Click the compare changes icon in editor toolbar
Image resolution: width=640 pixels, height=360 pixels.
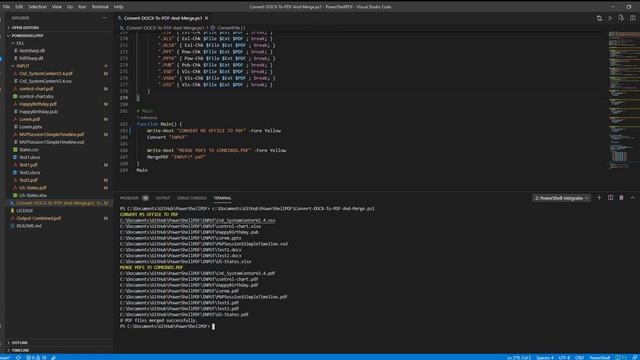point(599,18)
